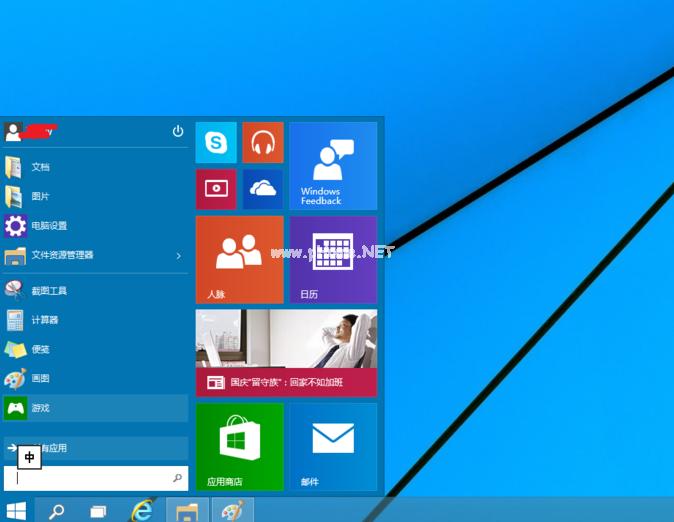
Task: Launch 画图 Paint from start menu
Action: click(x=95, y=378)
